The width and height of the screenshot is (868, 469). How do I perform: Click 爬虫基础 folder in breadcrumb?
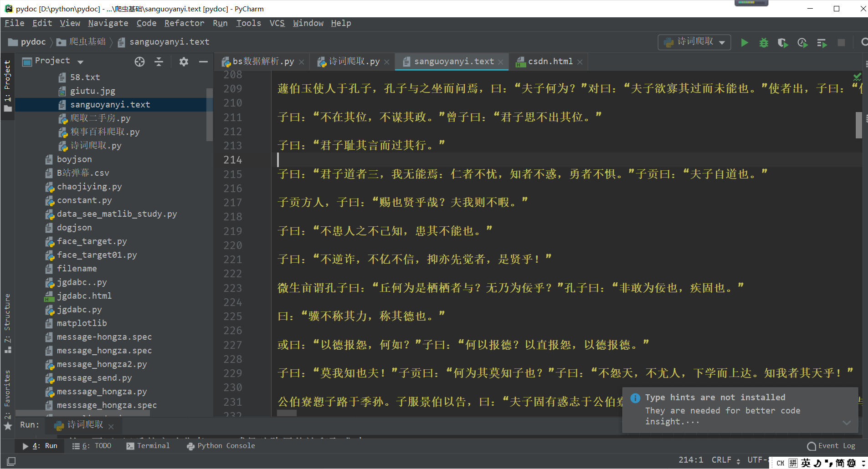[81, 42]
